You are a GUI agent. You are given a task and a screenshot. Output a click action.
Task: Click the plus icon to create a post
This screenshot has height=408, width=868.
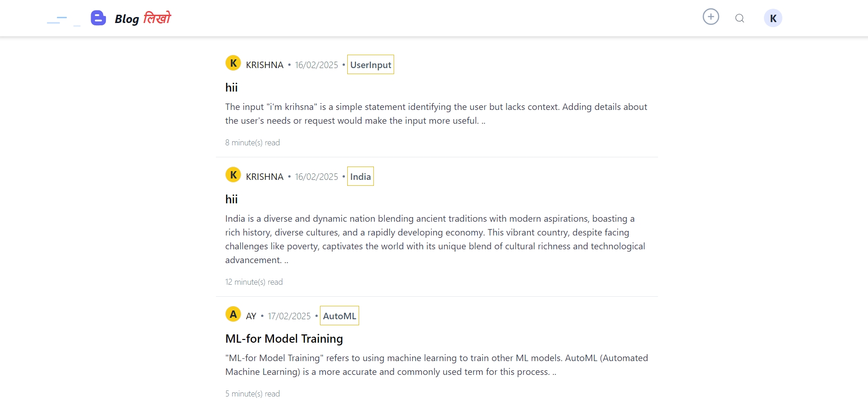[711, 17]
